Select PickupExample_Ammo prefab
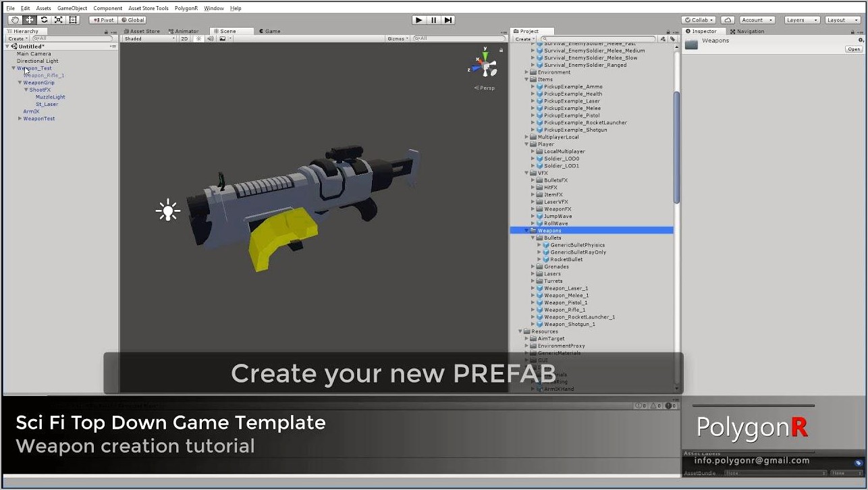Viewport: 868px width, 490px height. click(572, 86)
